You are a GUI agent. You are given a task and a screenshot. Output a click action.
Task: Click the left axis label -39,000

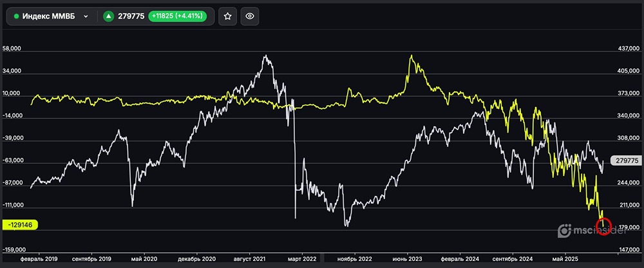pyautogui.click(x=12, y=139)
